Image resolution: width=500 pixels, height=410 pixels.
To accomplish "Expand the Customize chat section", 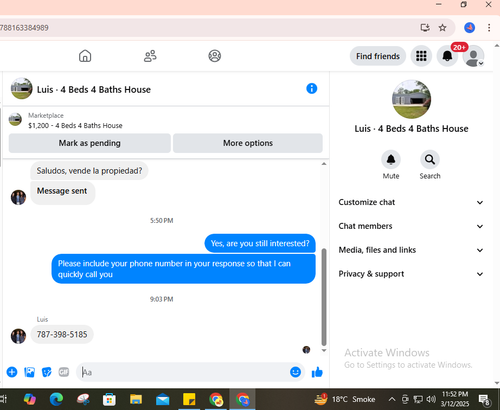I will [x=411, y=202].
